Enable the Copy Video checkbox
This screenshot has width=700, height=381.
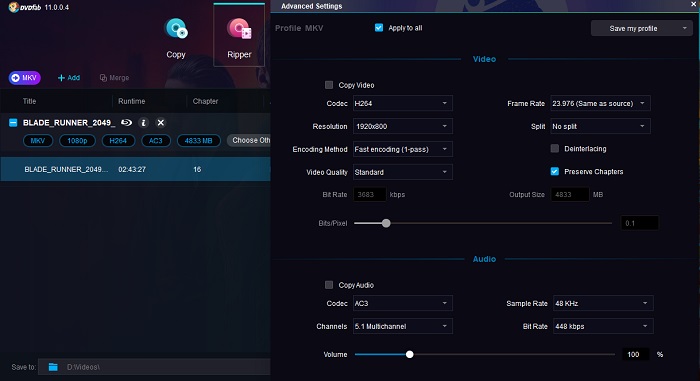coord(329,85)
